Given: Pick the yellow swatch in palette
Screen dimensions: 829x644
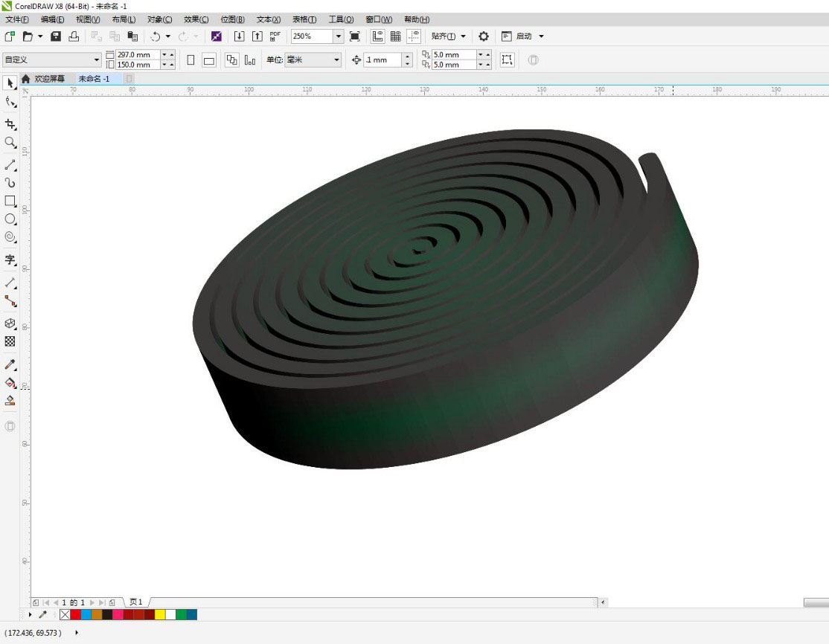Looking at the screenshot, I should [160, 614].
